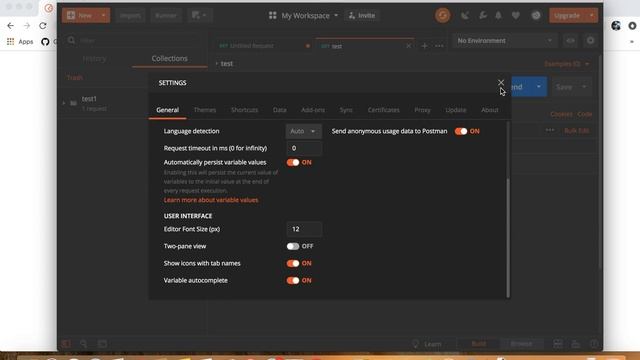640x360 pixels.
Task: Open the Apps bookmark in browser
Action: (20, 42)
